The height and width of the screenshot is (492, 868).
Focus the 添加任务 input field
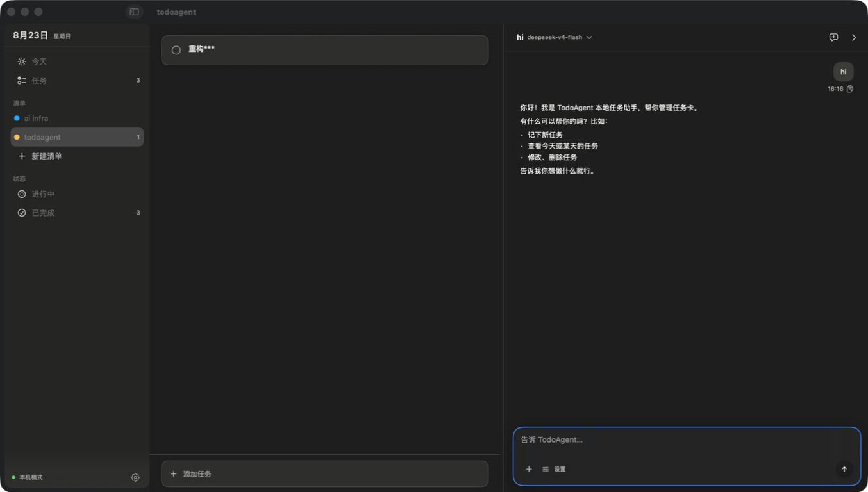point(324,473)
